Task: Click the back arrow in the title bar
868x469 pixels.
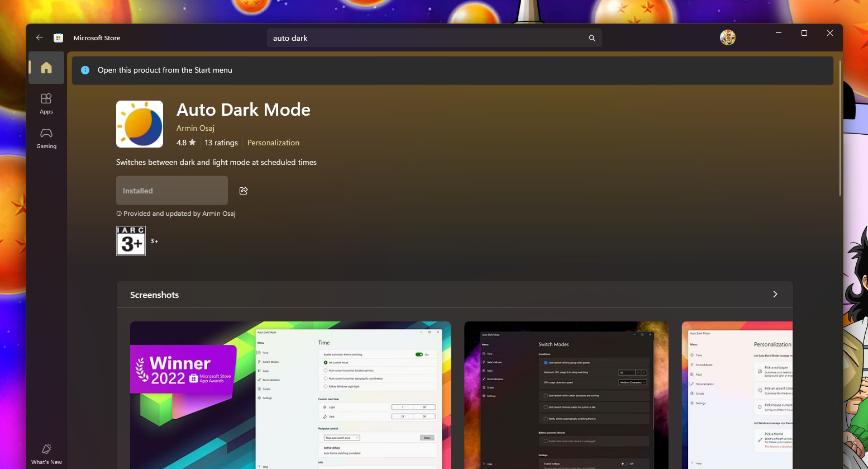Action: tap(39, 38)
